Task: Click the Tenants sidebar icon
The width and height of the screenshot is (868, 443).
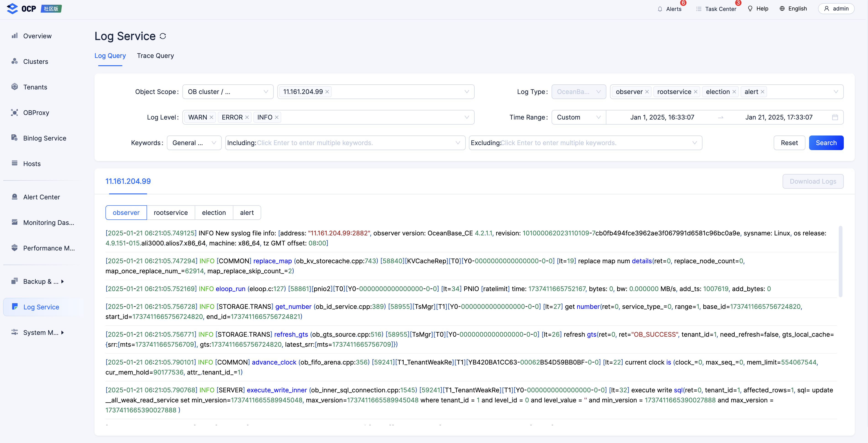Action: point(14,87)
